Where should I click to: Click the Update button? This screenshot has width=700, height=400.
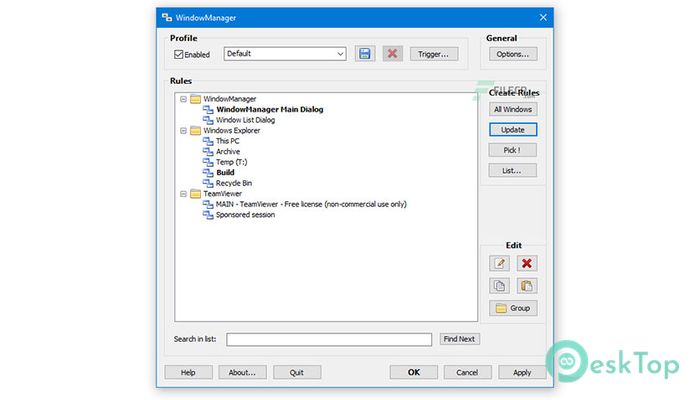tap(513, 129)
